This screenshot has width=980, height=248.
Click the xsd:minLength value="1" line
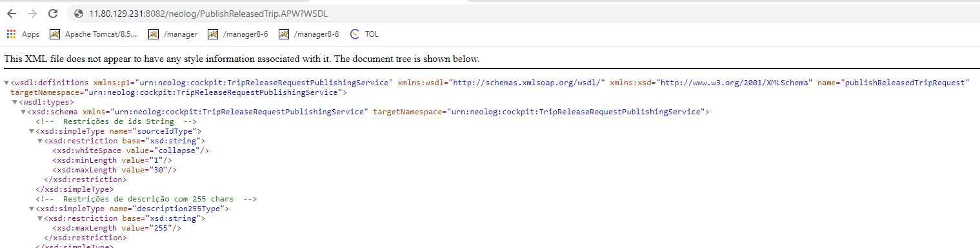pos(112,160)
